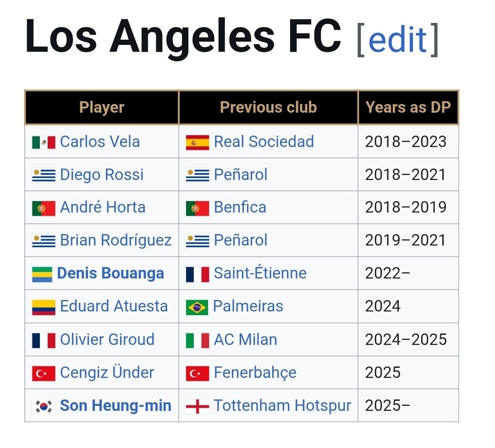Click the Colombia flag next to Eduard Atuesta

click(x=44, y=307)
